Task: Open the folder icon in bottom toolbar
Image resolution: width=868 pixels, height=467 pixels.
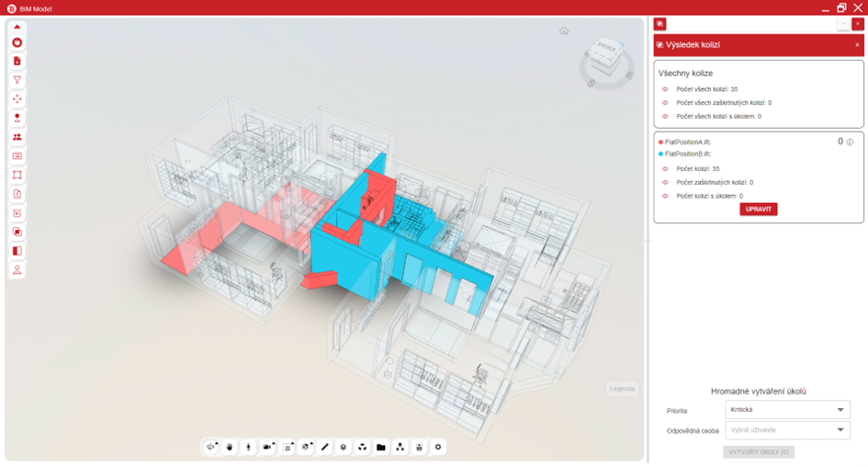Action: [x=381, y=448]
